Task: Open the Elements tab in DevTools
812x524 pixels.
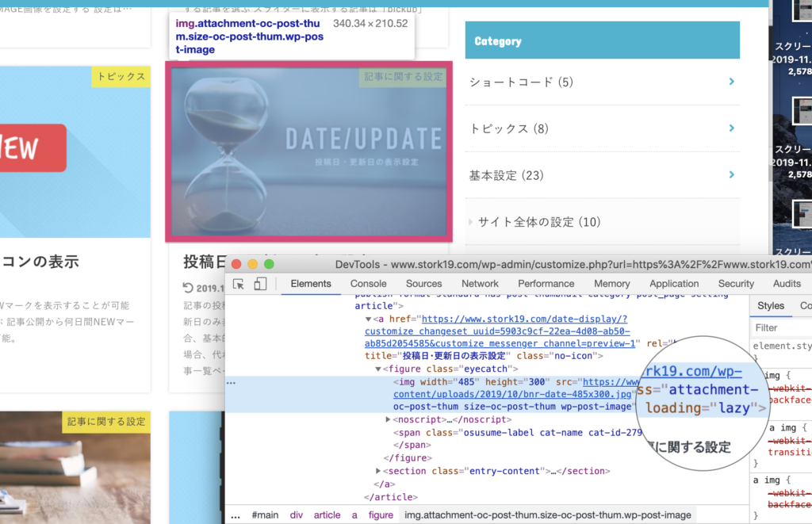Action: (311, 284)
